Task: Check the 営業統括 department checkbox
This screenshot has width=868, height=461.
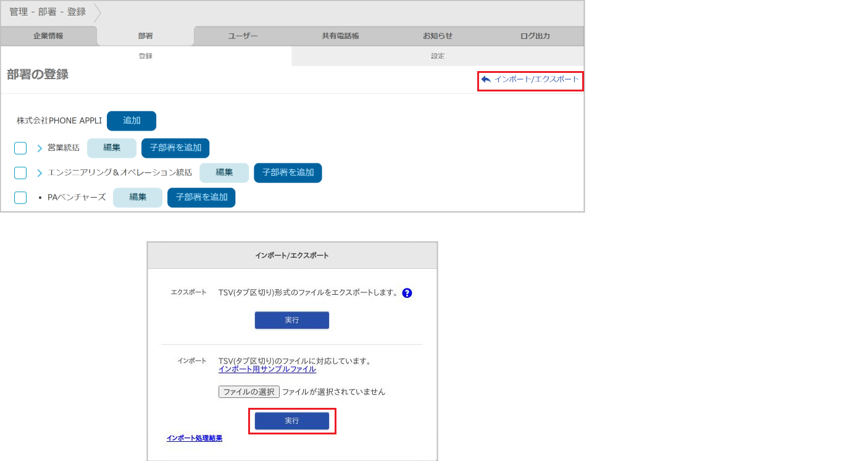Action: coord(20,148)
